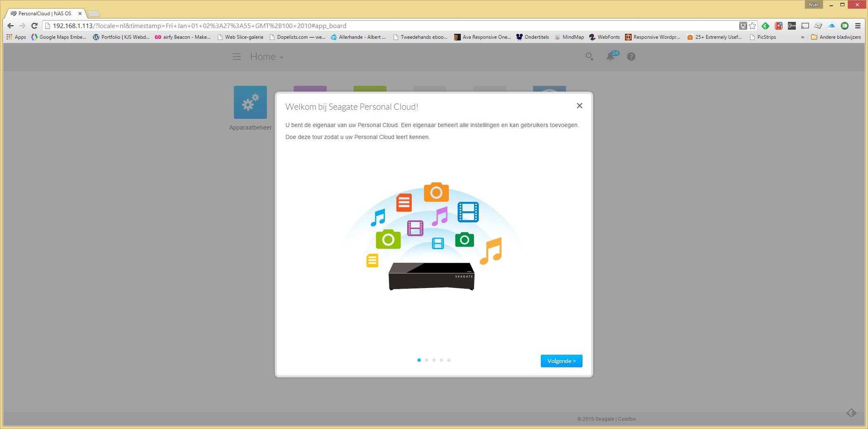Open Ondertitels bookmark
868x429 pixels.
(532, 37)
